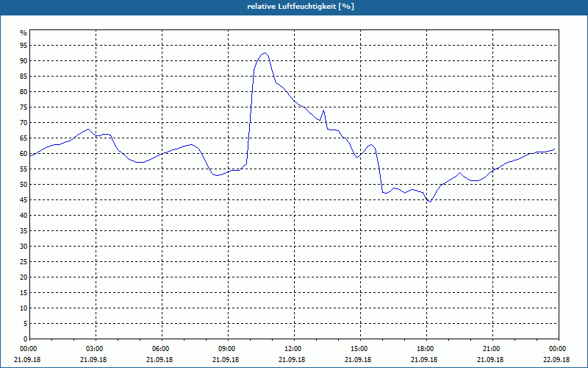Image resolution: width=588 pixels, height=368 pixels.
Task: Click the x-axis time label '03:00'
Action: (x=95, y=349)
